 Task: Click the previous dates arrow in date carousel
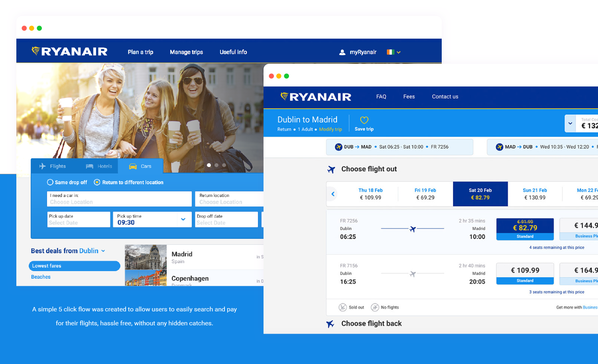[333, 194]
